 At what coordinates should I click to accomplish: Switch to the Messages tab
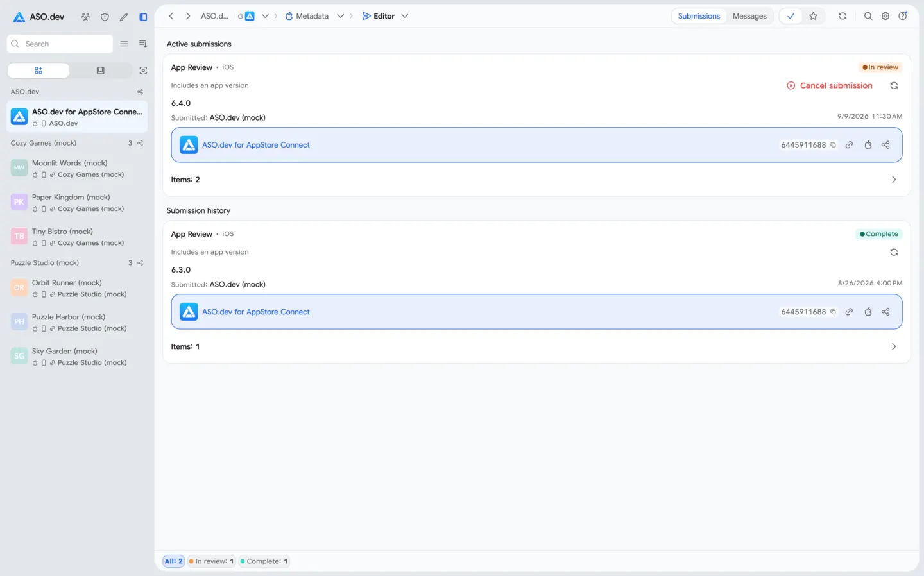point(749,16)
